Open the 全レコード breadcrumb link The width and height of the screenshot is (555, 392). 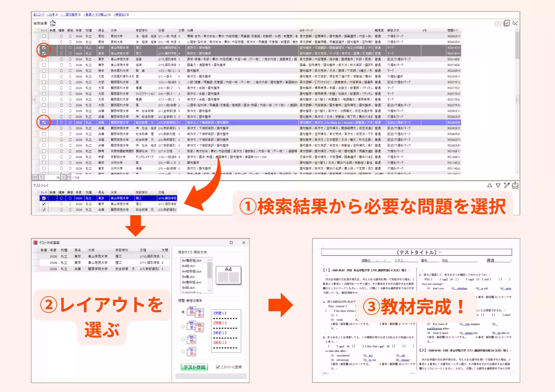(39, 15)
